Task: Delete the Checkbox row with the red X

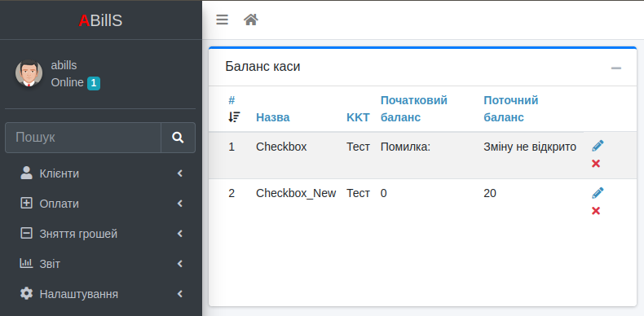Action: 596,164
